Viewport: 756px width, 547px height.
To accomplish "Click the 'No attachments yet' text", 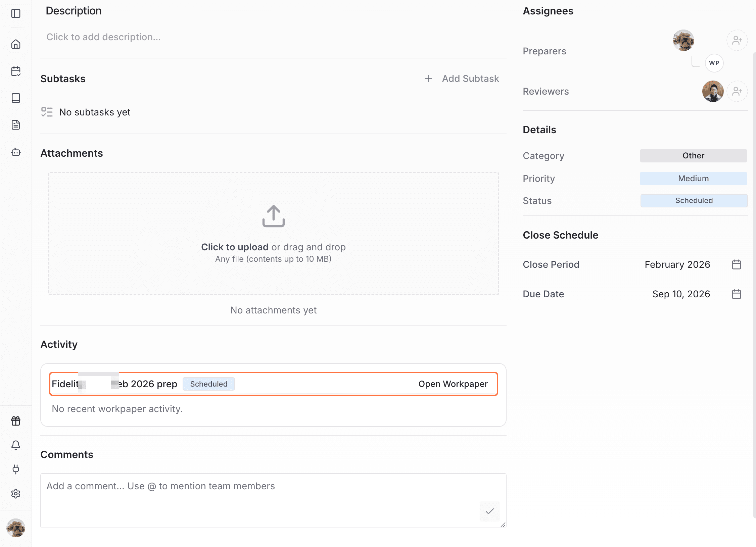I will (273, 310).
